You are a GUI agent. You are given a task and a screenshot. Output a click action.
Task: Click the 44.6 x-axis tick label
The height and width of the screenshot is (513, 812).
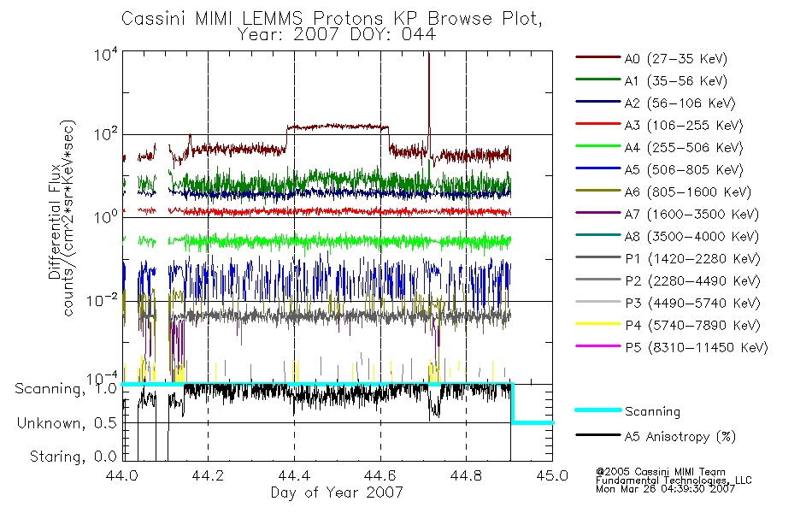coord(380,475)
